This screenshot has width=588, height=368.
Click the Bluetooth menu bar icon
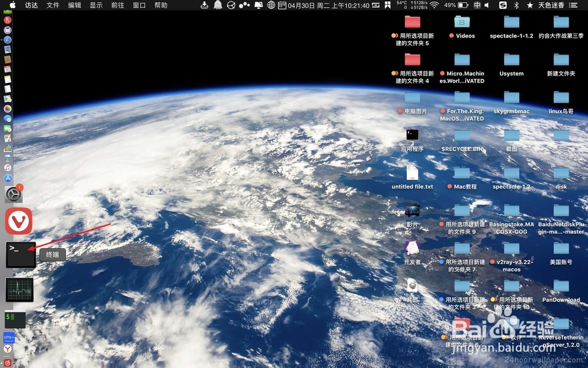click(x=516, y=5)
